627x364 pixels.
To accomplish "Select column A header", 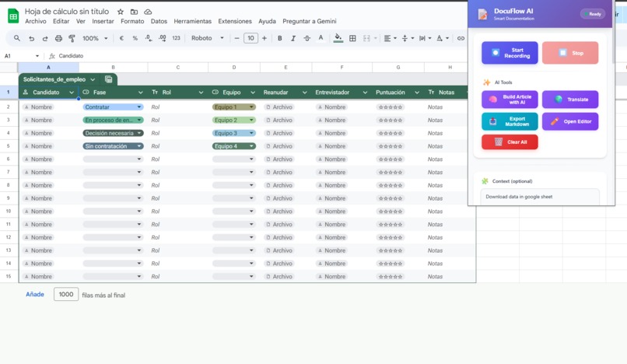I will tap(48, 67).
